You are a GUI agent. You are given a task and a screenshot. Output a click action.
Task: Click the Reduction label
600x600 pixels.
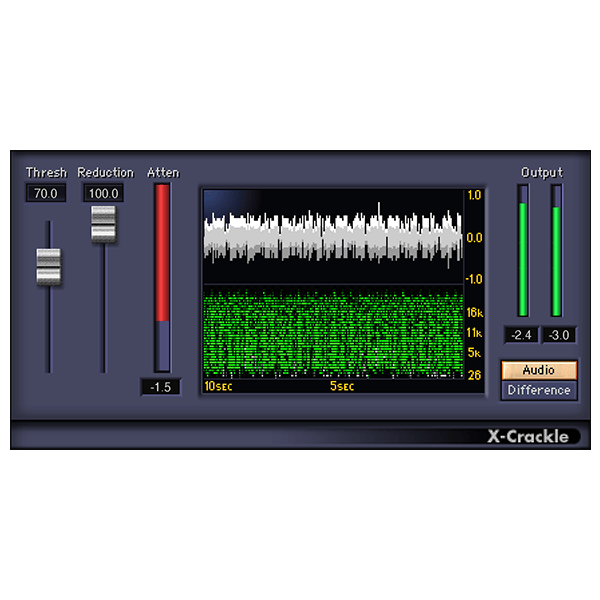click(x=106, y=173)
